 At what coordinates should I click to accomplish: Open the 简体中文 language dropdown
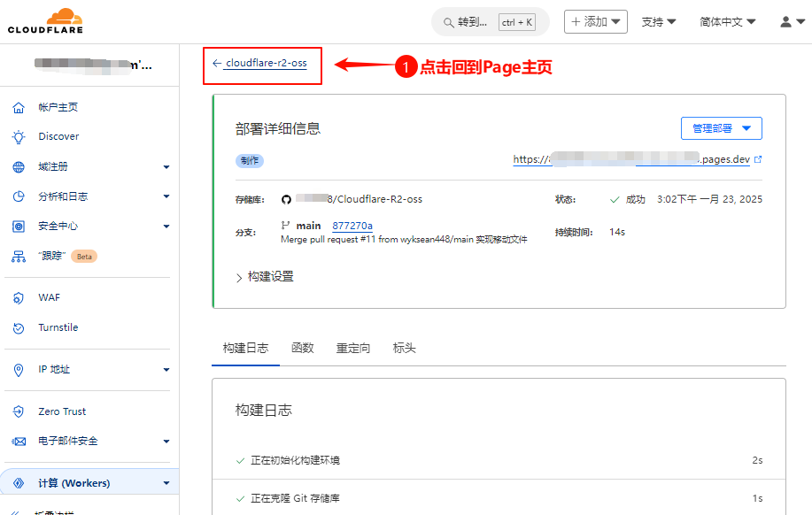click(x=727, y=22)
